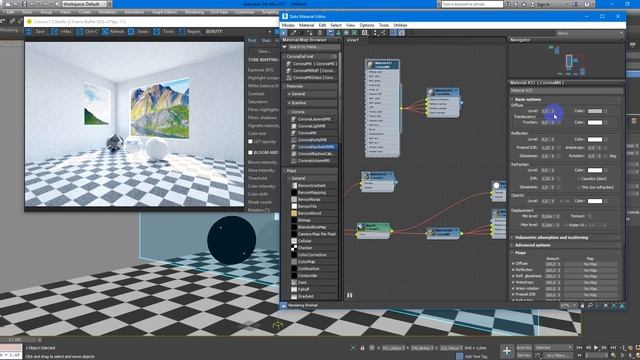Click the Show Background in Preview icon

[x=354, y=33]
